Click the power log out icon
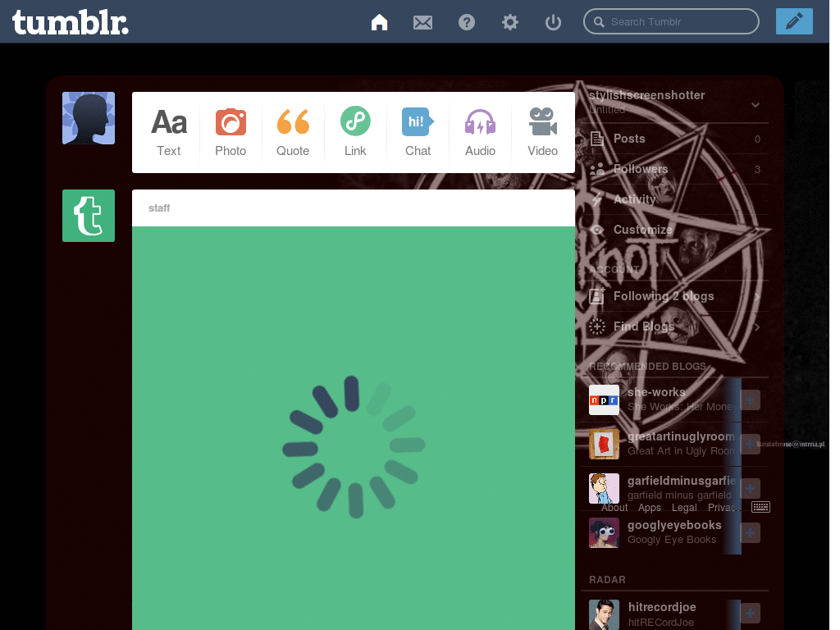This screenshot has width=840, height=630. tap(553, 22)
